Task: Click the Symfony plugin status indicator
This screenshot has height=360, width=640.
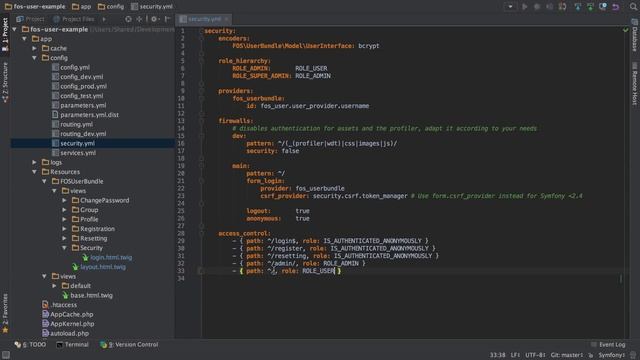Action: (611, 355)
